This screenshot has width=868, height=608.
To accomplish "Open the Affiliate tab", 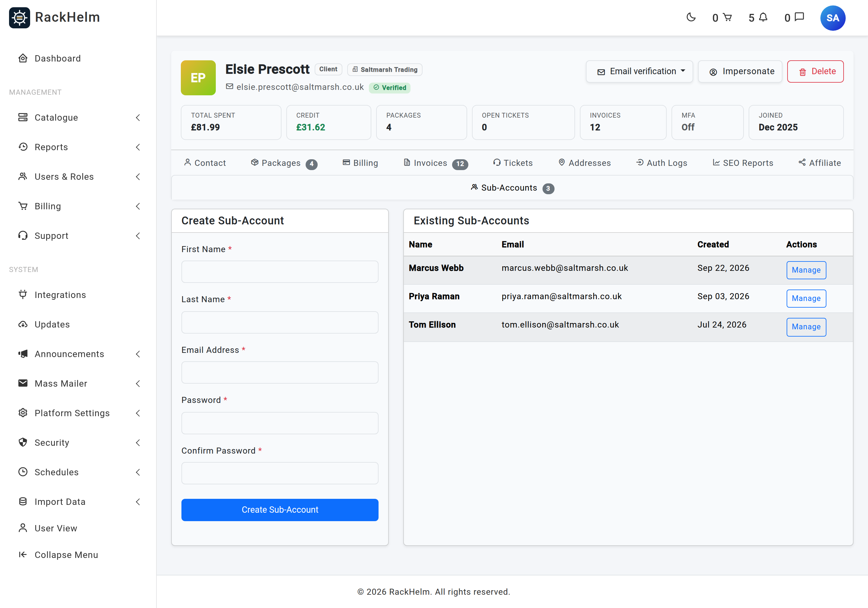I will pos(819,163).
